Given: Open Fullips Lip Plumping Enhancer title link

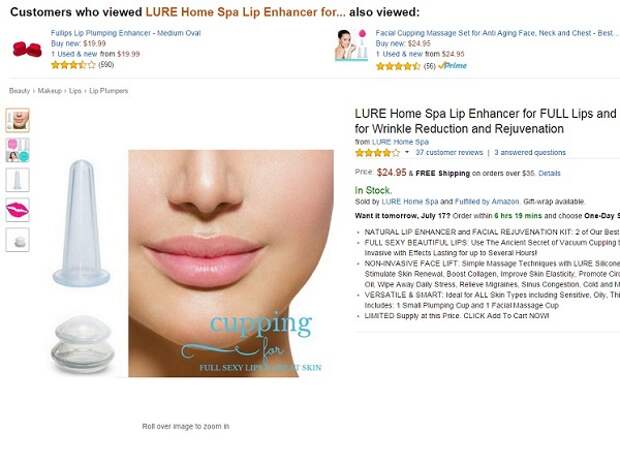Looking at the screenshot, I should click(126, 33).
